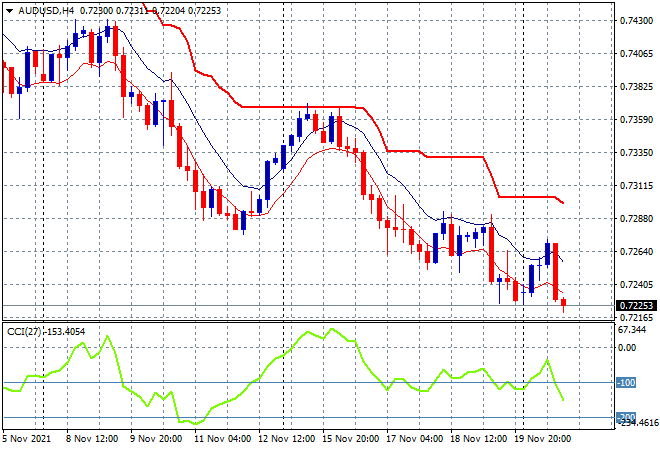Click the 11 Nov 04:00 time label

(222, 439)
